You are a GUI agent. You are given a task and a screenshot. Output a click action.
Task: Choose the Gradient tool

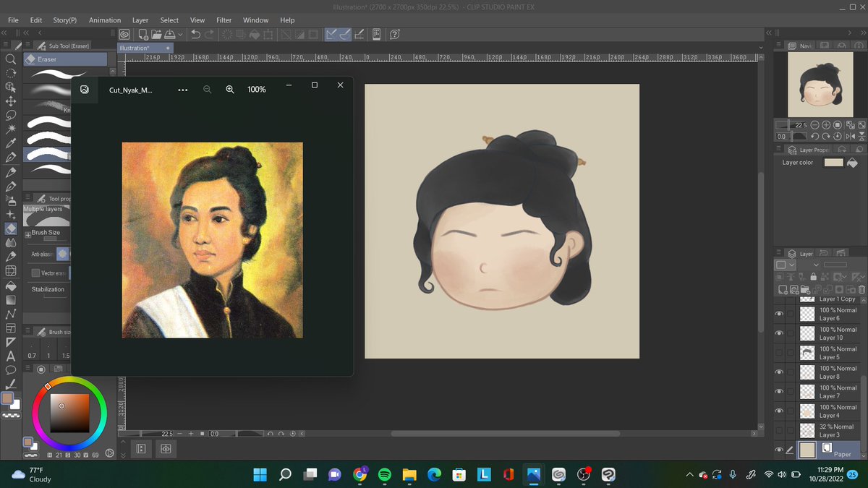pyautogui.click(x=11, y=299)
